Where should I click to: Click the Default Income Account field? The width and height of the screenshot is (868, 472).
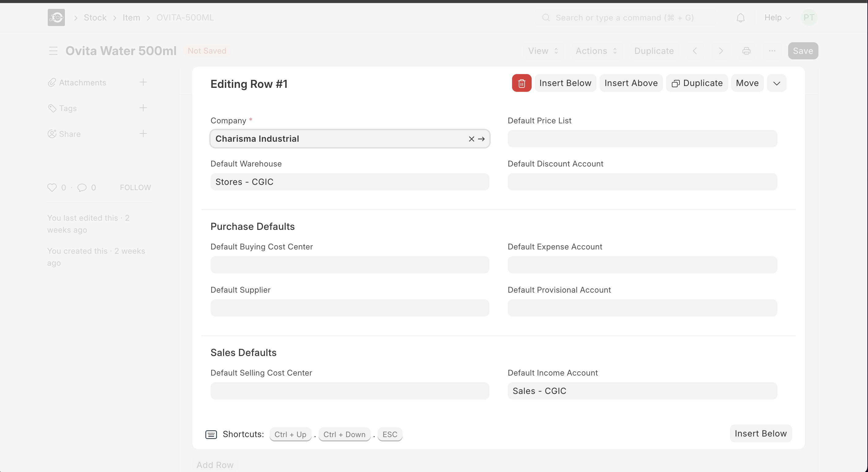(642, 391)
